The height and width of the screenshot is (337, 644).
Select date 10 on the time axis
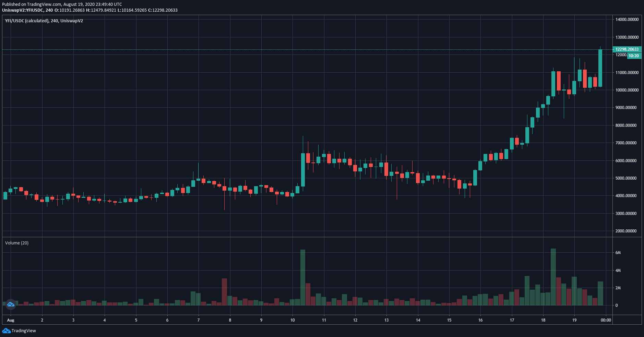point(293,320)
